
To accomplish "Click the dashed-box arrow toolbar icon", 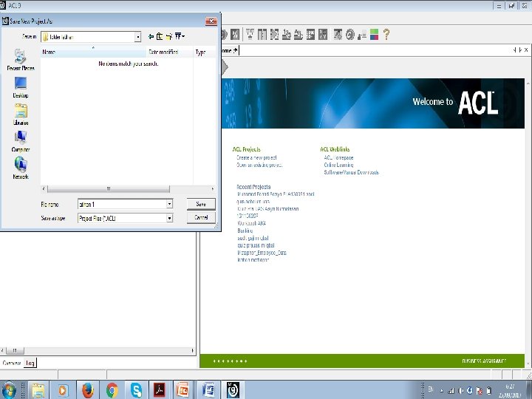I will pos(274,34).
